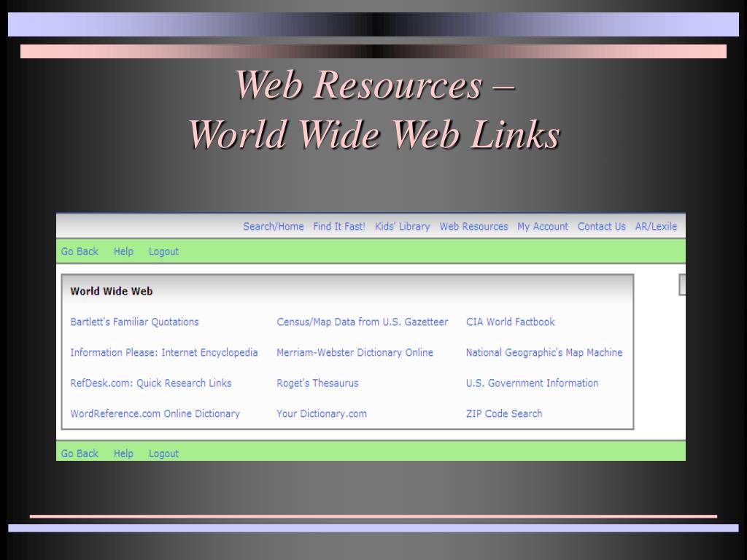
Task: Open Help in bottom green bar
Action: pos(123,454)
